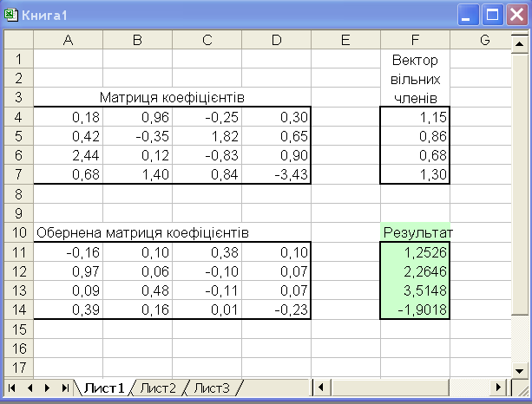
Task: Select row 15 header
Action: click(x=19, y=329)
